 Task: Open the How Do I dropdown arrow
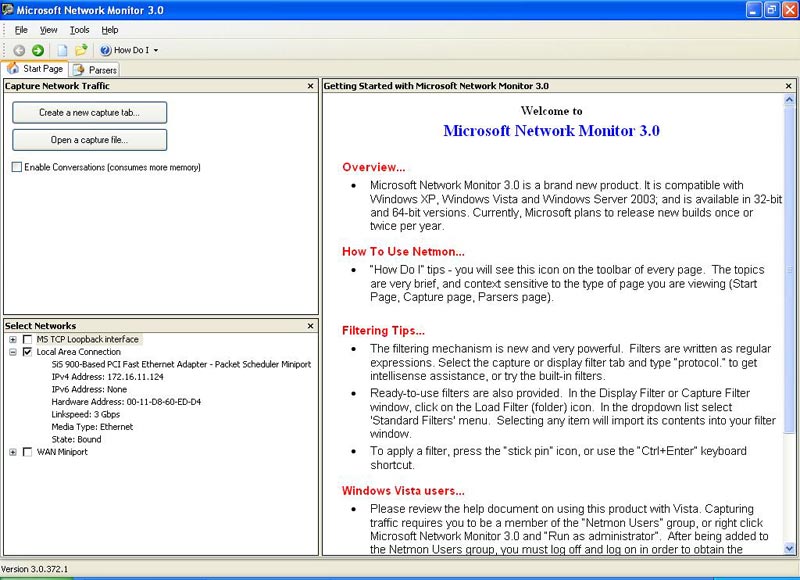[x=156, y=50]
